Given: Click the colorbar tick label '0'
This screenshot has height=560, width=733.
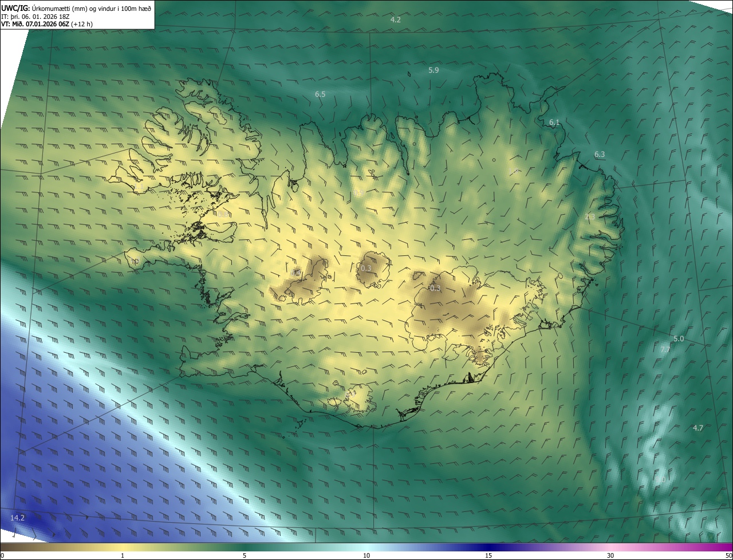Looking at the screenshot, I should tap(2, 555).
